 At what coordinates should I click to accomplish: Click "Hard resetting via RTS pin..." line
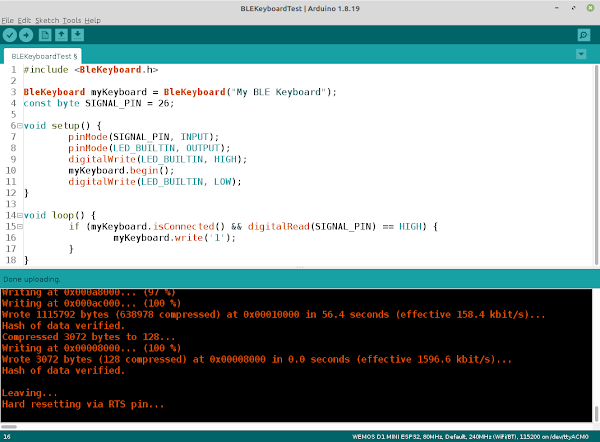pyautogui.click(x=83, y=404)
